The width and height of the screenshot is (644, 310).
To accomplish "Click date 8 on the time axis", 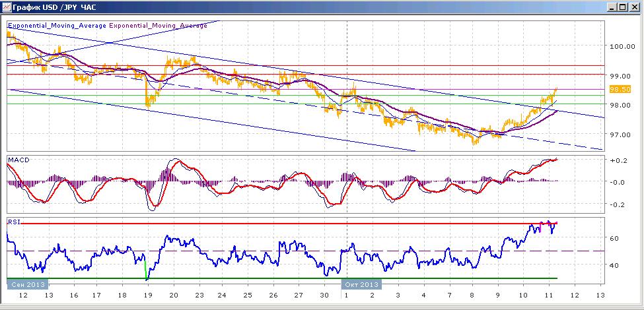I will click(x=472, y=295).
